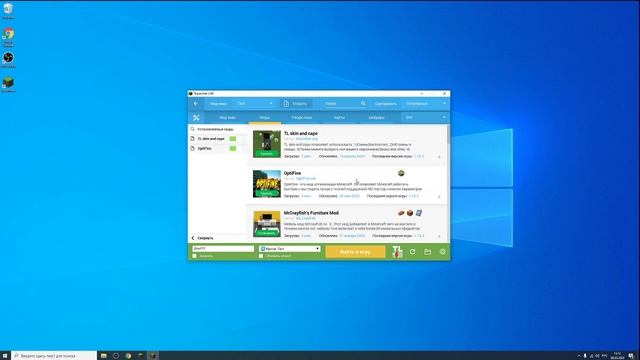This screenshot has width=640, height=360.
Task: Open File Explorer from the taskbar
Action: [104, 356]
